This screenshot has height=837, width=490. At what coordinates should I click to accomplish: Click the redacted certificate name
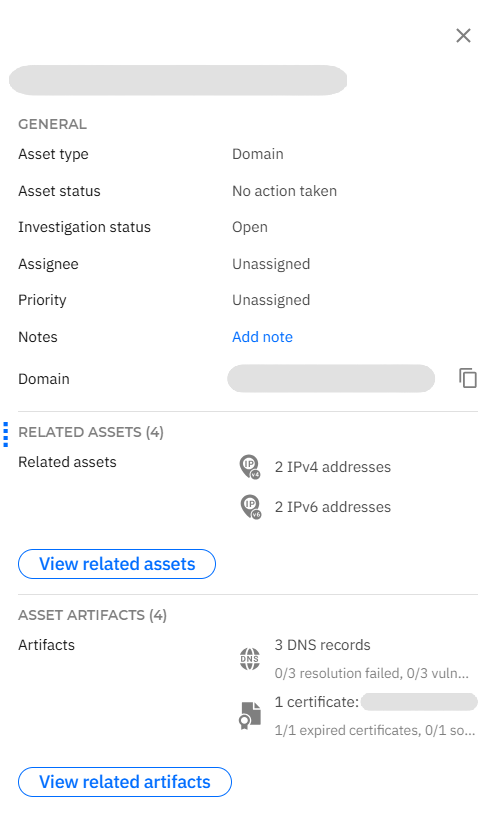pyautogui.click(x=419, y=702)
